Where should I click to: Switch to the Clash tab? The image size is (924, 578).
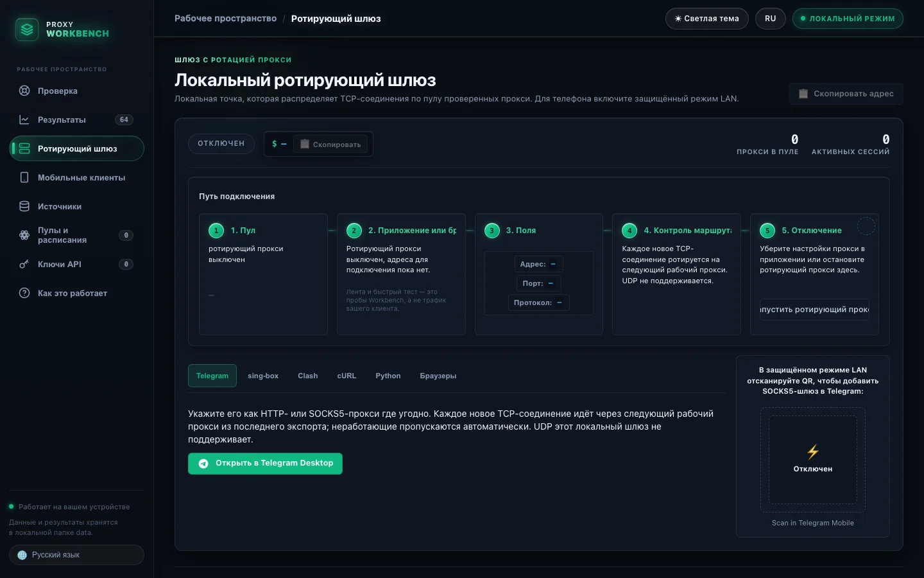(308, 376)
